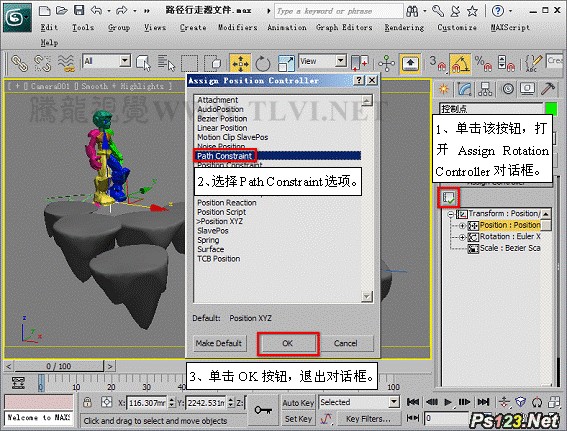This screenshot has width=567, height=431.
Task: Expand the Rotation : Euler tree node
Action: coord(462,238)
